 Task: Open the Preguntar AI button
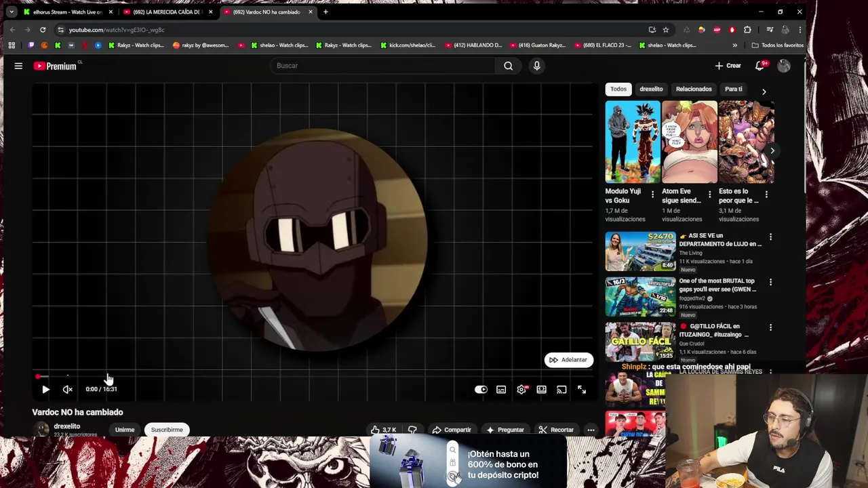pyautogui.click(x=505, y=430)
